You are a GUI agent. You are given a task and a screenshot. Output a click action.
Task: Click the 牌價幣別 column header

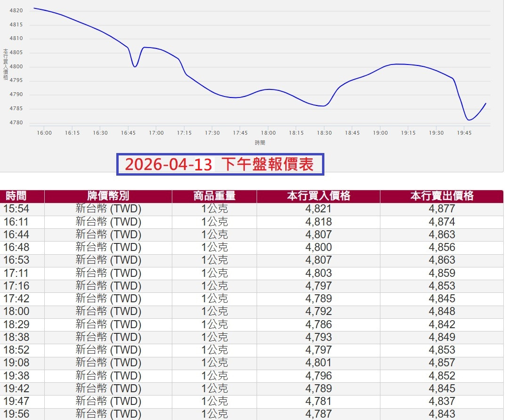coord(108,196)
